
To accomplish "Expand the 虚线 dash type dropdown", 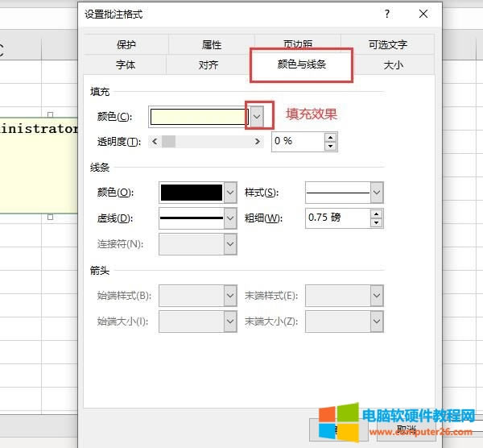I will pyautogui.click(x=230, y=218).
